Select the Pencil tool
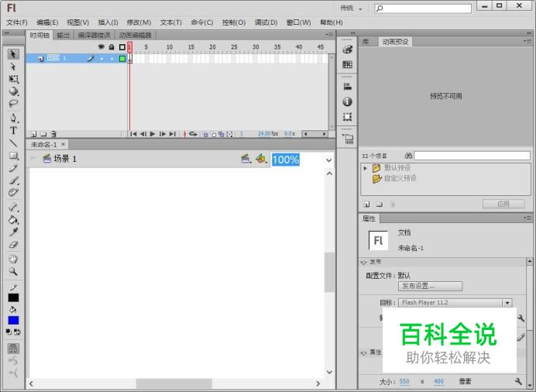 pyautogui.click(x=13, y=168)
